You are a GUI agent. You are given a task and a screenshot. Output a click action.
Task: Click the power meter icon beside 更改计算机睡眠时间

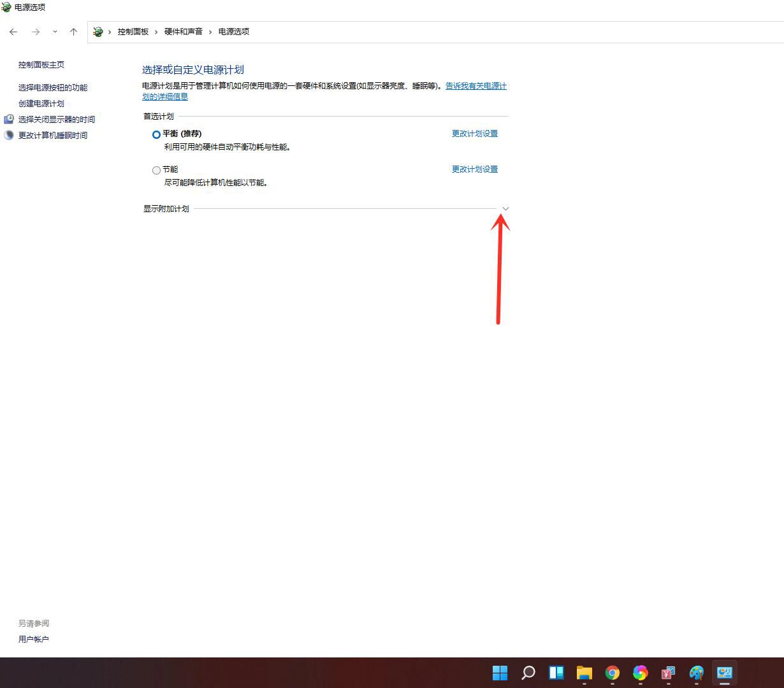click(x=9, y=135)
